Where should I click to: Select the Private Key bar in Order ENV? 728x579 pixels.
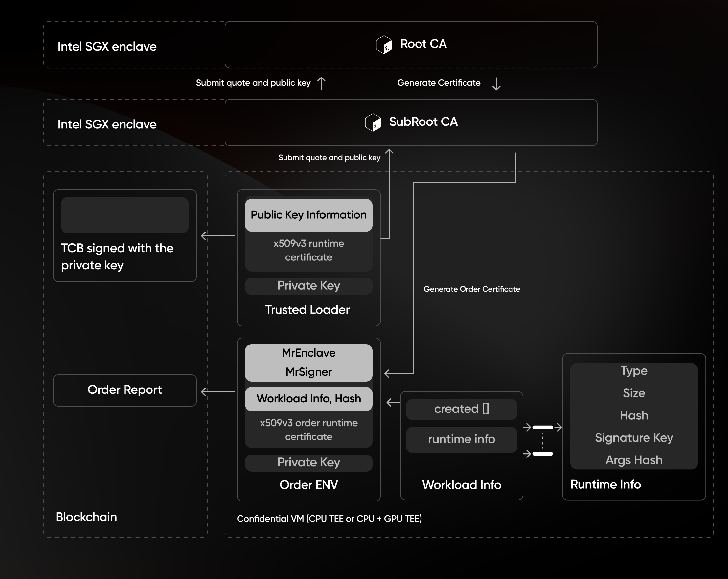(308, 463)
